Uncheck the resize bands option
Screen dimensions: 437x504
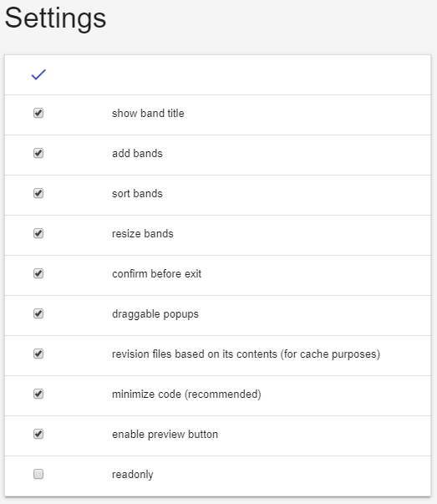point(38,233)
